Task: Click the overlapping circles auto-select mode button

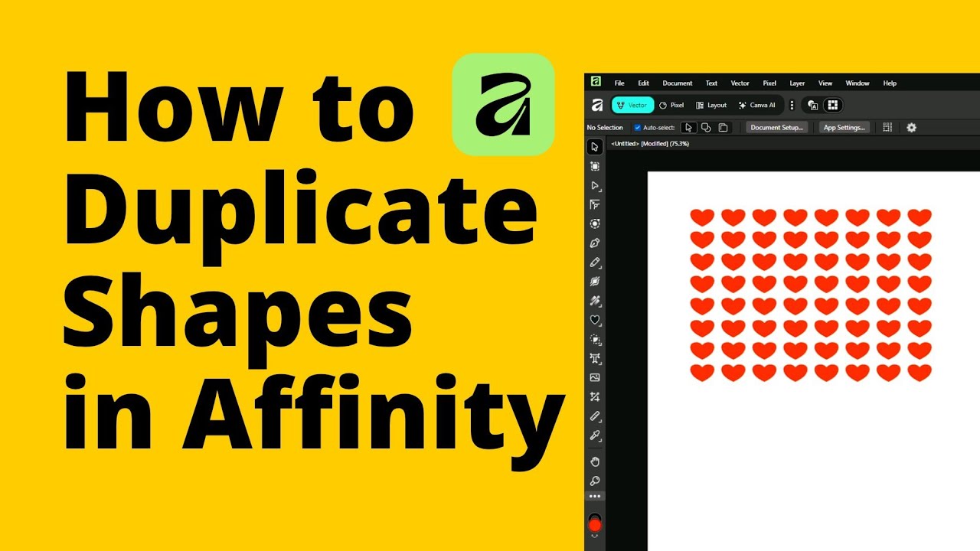Action: pyautogui.click(x=706, y=128)
